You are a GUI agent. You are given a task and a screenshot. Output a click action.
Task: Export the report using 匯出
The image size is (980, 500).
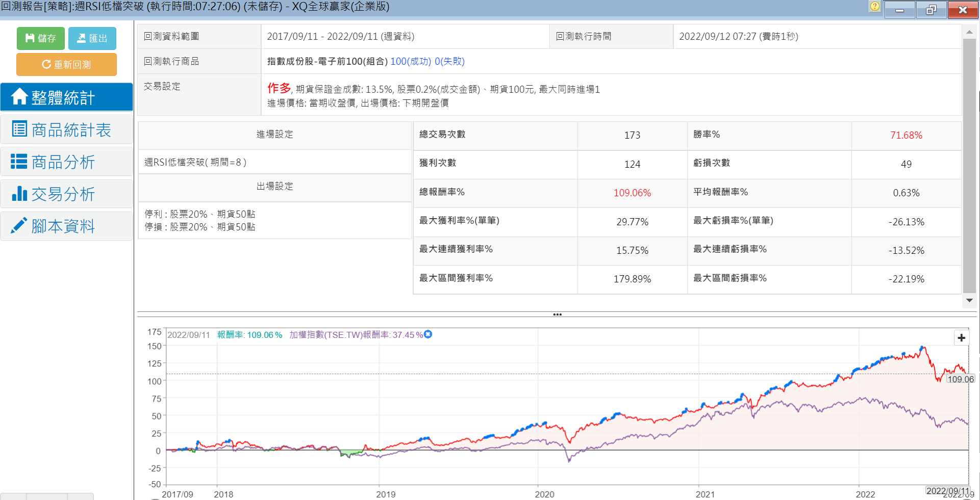(x=92, y=38)
